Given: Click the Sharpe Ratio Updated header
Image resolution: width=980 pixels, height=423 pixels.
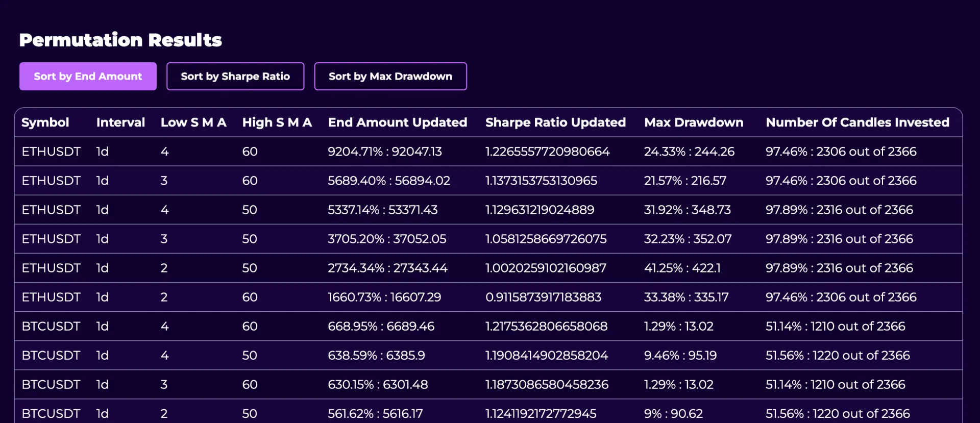Looking at the screenshot, I should [x=555, y=122].
